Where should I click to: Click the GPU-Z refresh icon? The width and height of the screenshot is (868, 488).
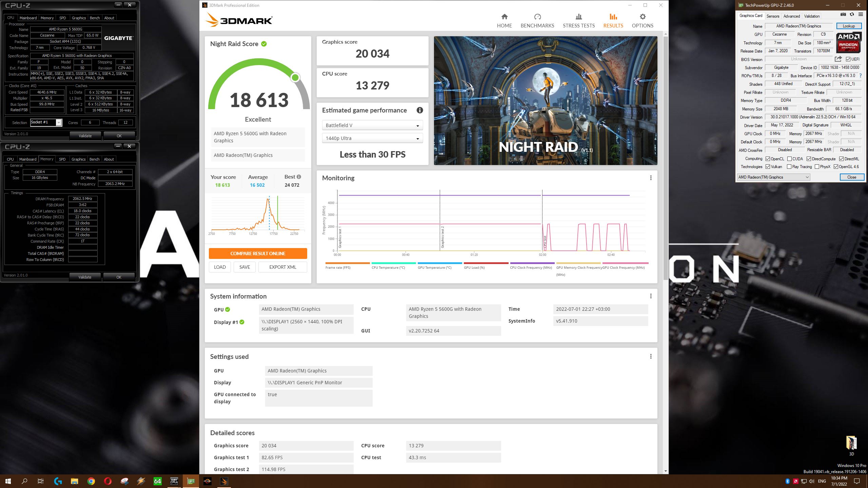[x=852, y=15]
